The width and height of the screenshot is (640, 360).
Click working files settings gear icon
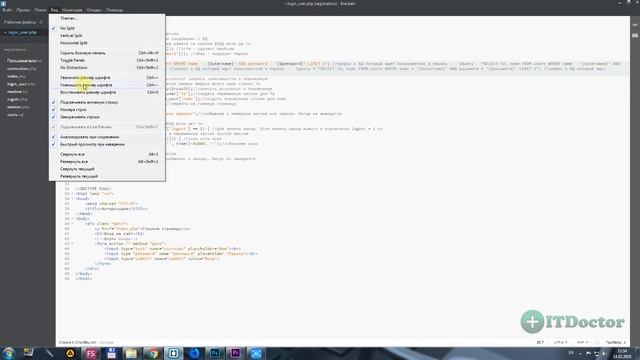(41, 22)
